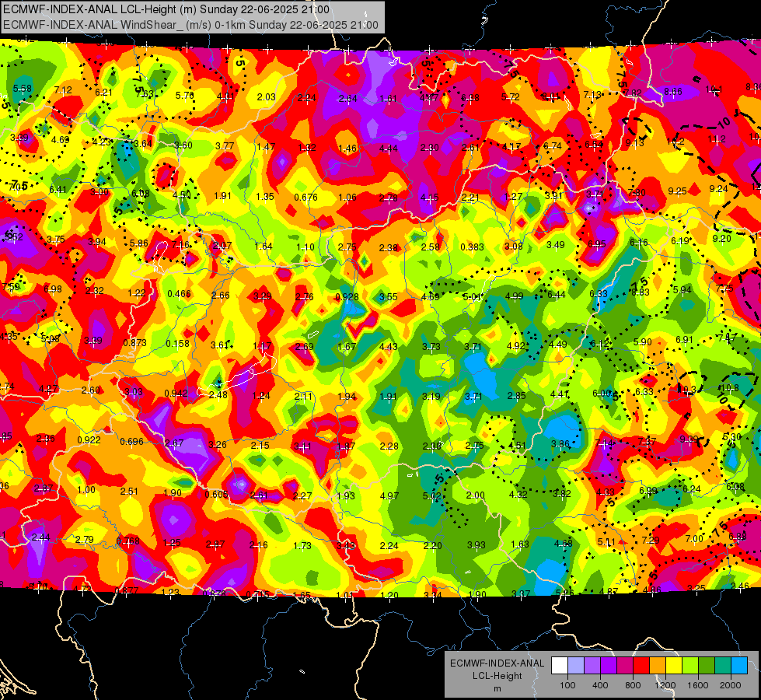The image size is (761, 700).
Task: Click the wind shear value 3.93
Action: (x=476, y=545)
